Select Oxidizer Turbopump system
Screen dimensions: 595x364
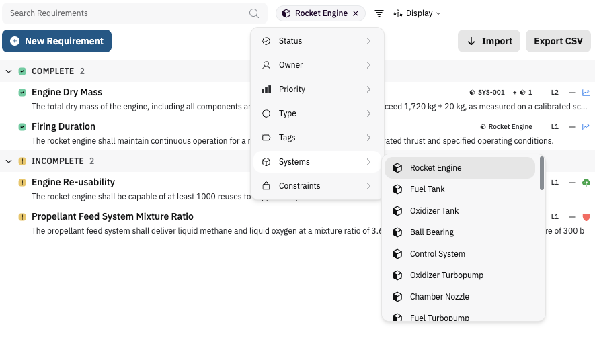460,275
